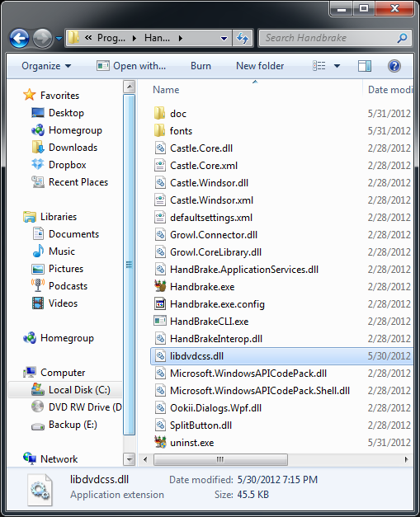Screen dimensions: 420x517
Task: Click the navigation pane scroll-down arrow
Action: [x=129, y=459]
